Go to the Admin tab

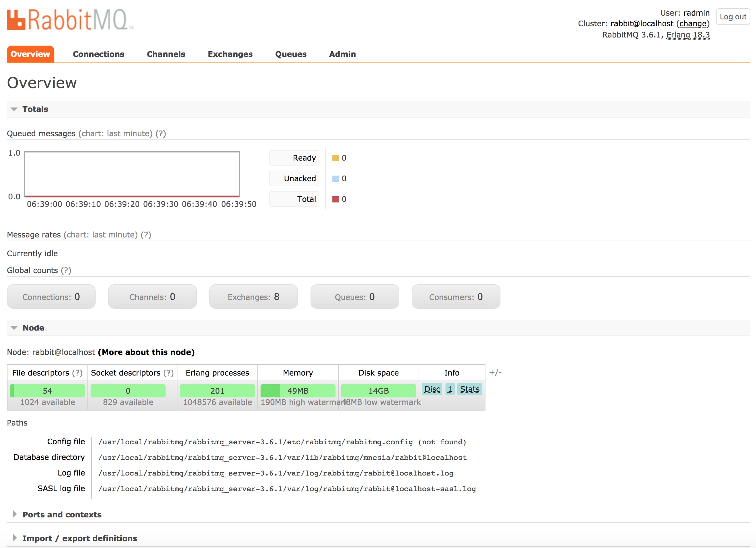[342, 54]
